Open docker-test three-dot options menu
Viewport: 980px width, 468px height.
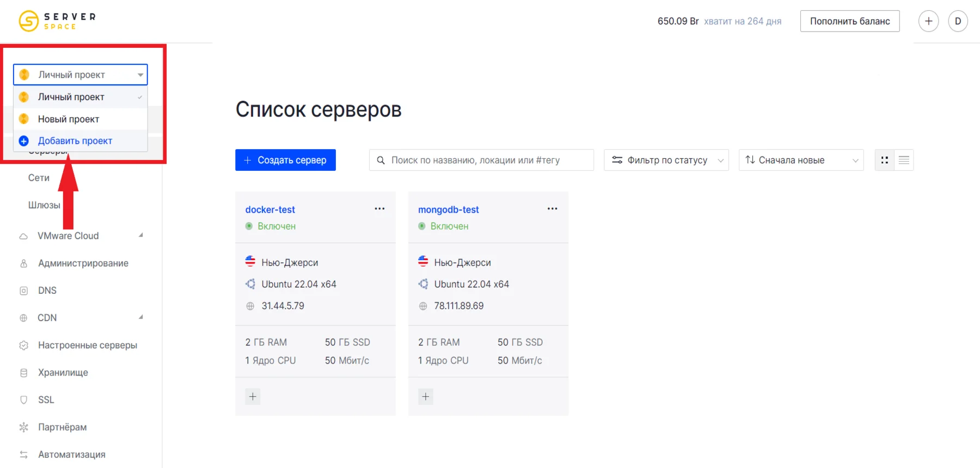coord(379,208)
